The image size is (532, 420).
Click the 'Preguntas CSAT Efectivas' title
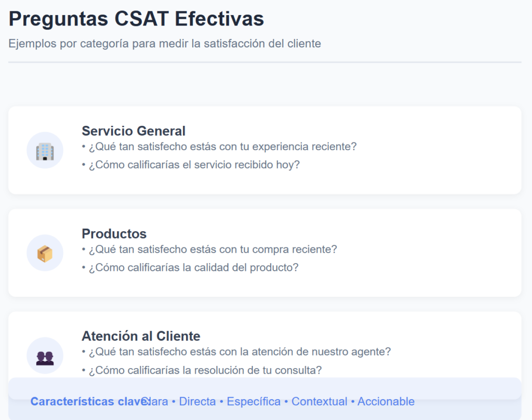tap(136, 19)
